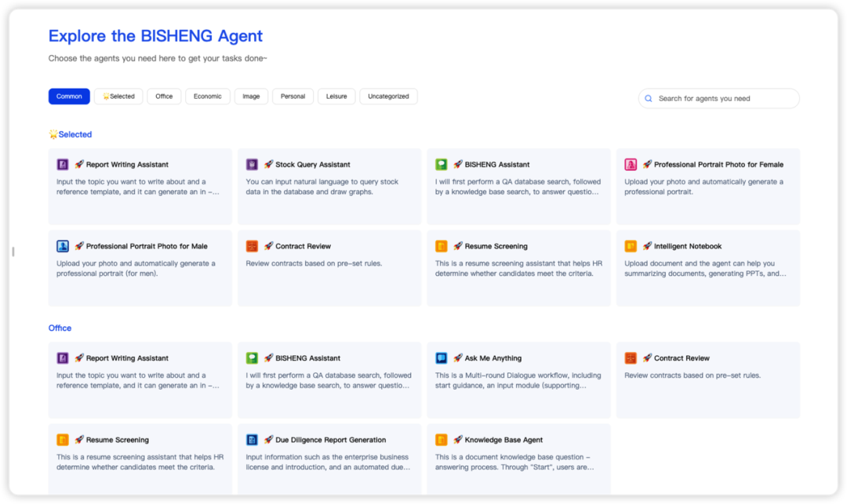This screenshot has height=504, width=847.
Task: Open Intelligent Notebook agent card title
Action: tap(688, 246)
